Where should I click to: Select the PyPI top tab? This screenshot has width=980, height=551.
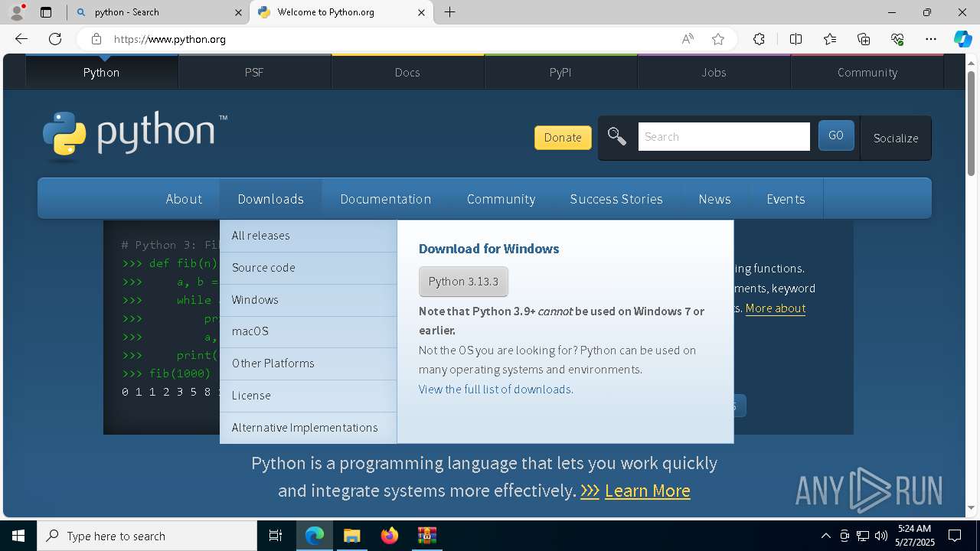pos(560,72)
